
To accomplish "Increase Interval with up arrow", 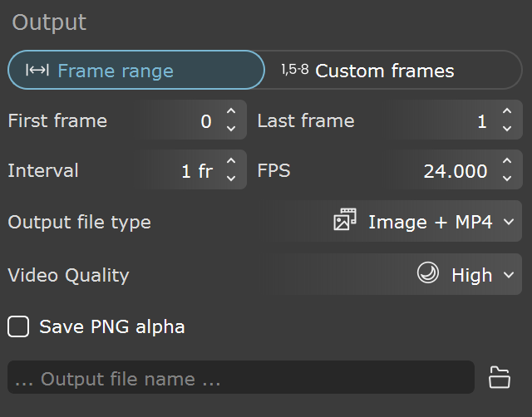I will click(x=231, y=161).
